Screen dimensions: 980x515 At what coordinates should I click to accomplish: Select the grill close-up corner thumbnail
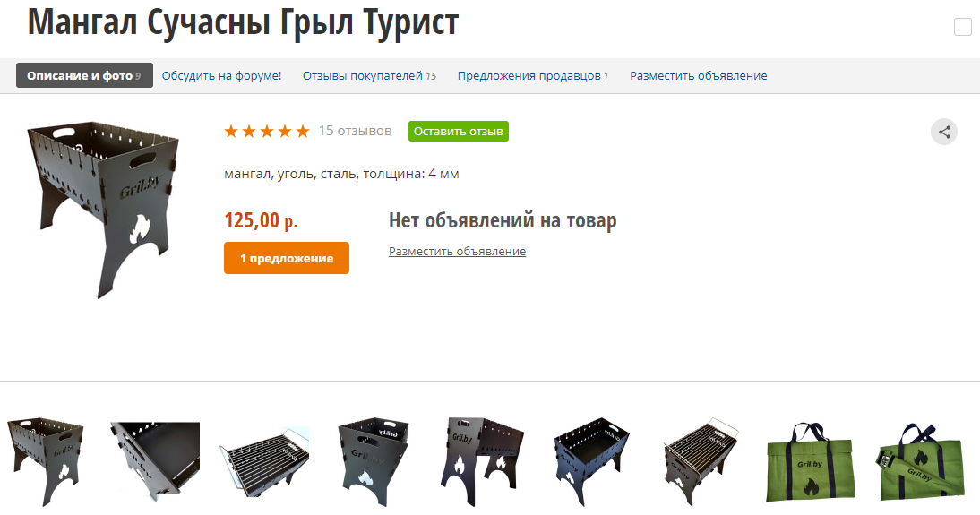155,461
